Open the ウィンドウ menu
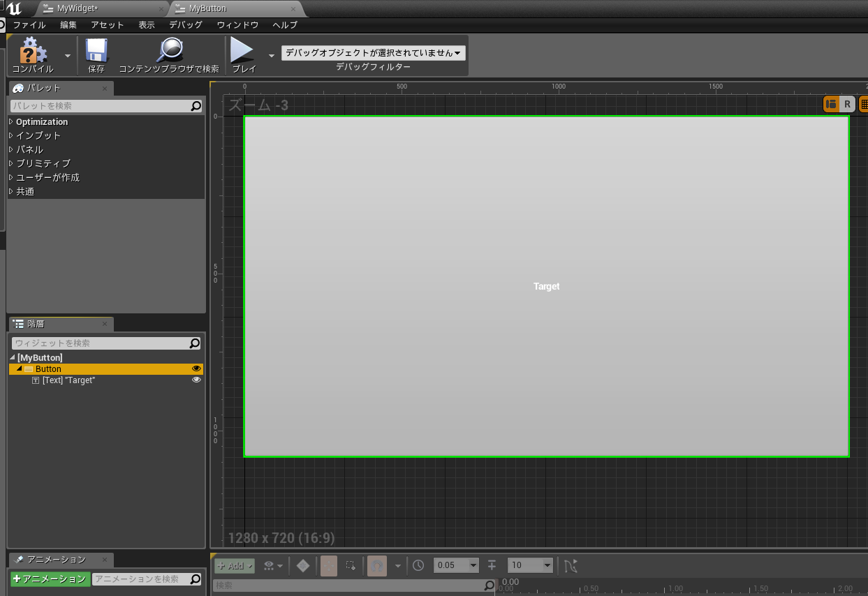This screenshot has height=596, width=868. tap(237, 25)
